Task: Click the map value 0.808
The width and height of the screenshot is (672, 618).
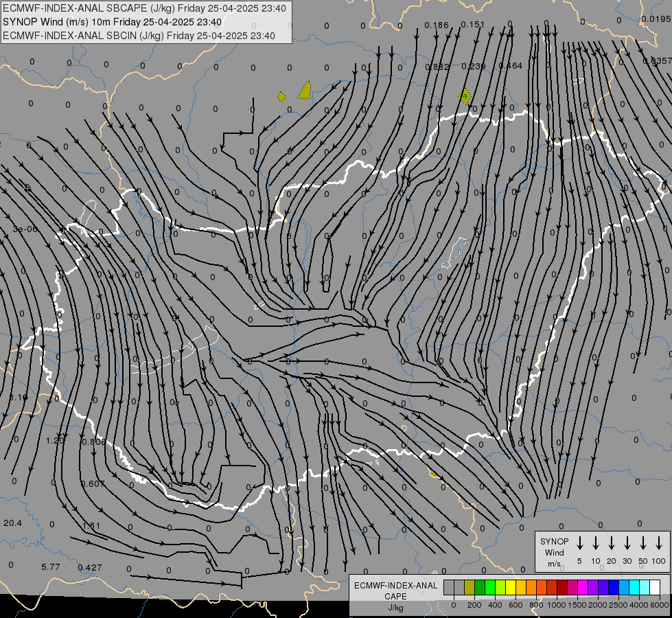Action: point(93,442)
